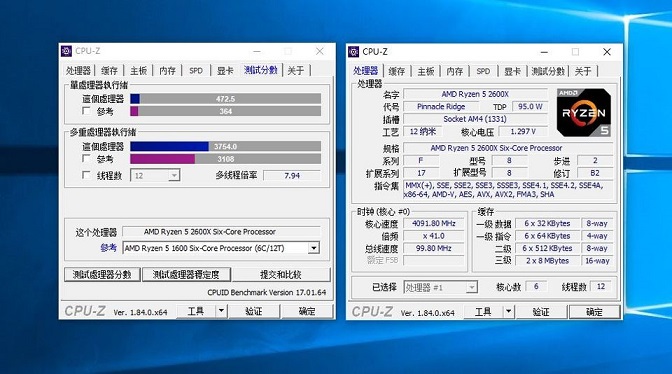Minimize the right CPU-Z window
Image resolution: width=672 pixels, height=374 pixels.
coord(544,52)
